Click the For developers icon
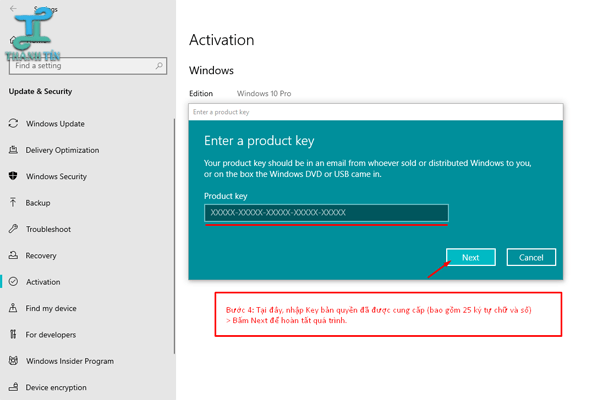The width and height of the screenshot is (600, 400). [13, 334]
